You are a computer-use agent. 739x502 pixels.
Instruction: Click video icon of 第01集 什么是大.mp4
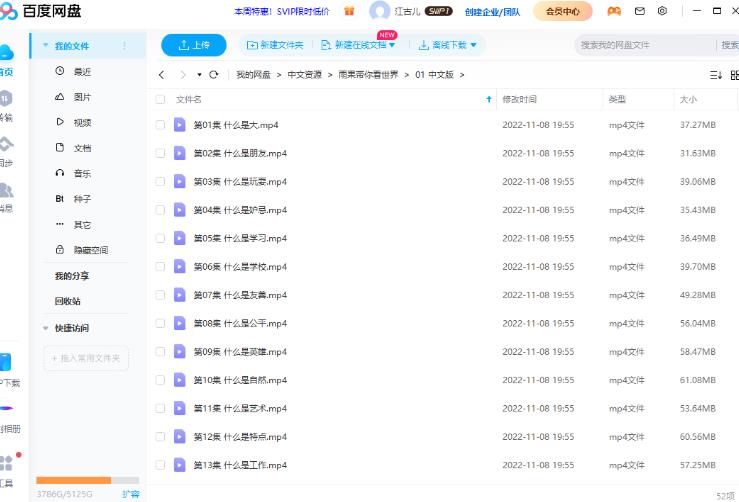coord(180,124)
